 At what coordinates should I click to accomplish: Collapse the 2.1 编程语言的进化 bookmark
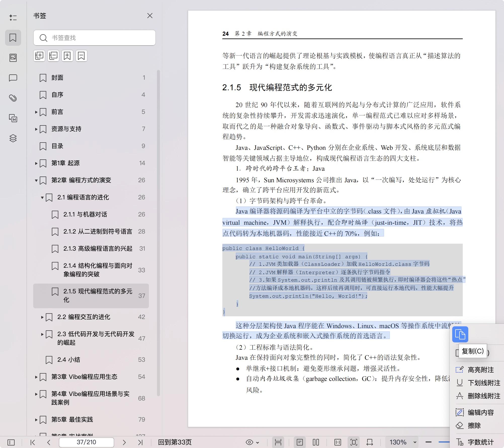(42, 197)
